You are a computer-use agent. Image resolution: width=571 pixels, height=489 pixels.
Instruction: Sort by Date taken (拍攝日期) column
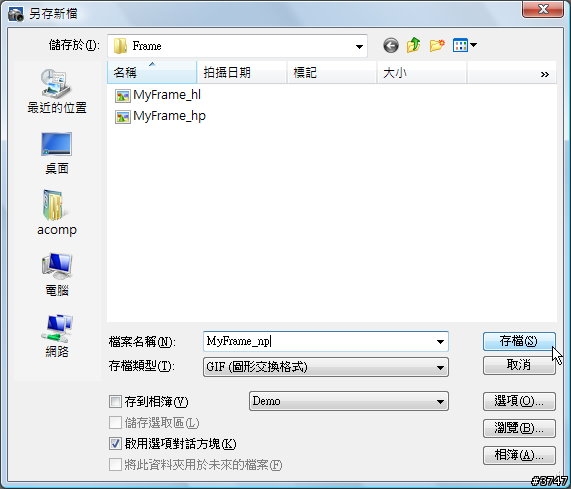(242, 72)
